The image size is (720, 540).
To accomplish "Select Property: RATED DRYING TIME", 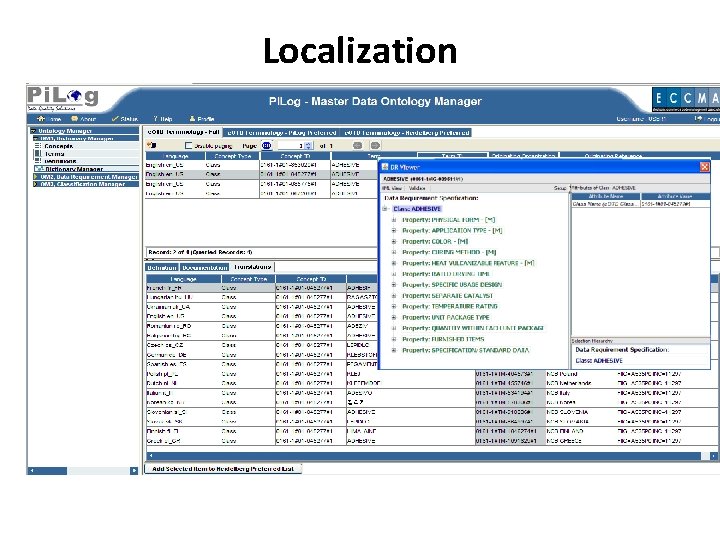I will pyautogui.click(x=445, y=274).
